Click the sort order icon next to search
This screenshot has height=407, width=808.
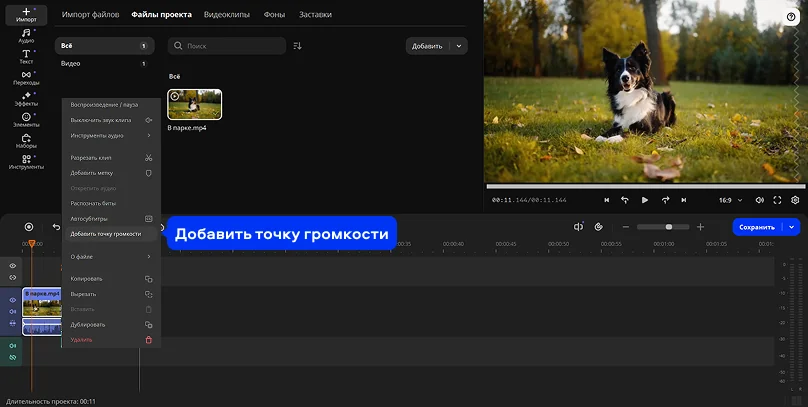click(297, 46)
